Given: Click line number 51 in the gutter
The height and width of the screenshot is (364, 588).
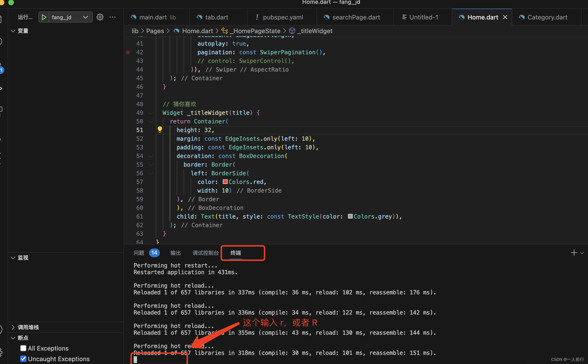Looking at the screenshot, I should click(139, 130).
